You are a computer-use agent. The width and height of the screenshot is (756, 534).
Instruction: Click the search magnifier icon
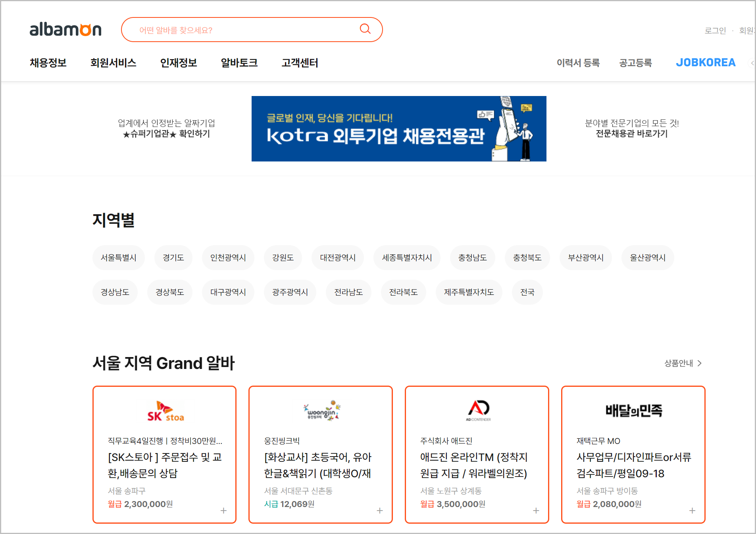[x=365, y=29]
